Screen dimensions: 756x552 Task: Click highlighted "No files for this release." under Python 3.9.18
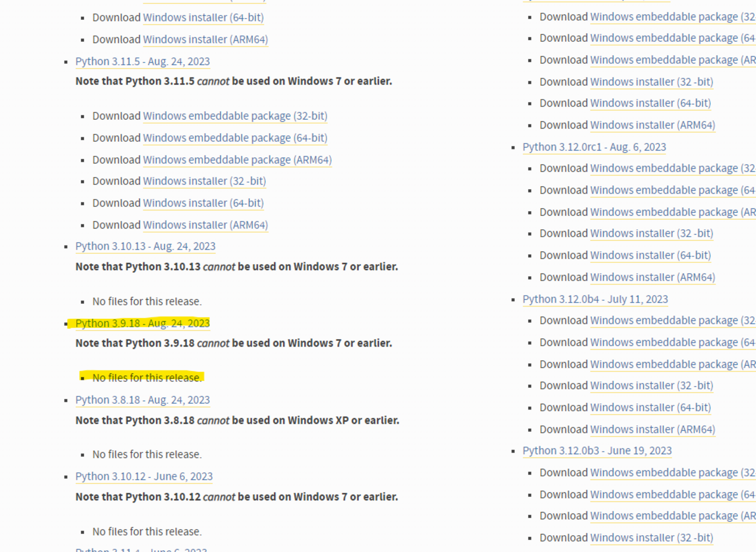[147, 378]
